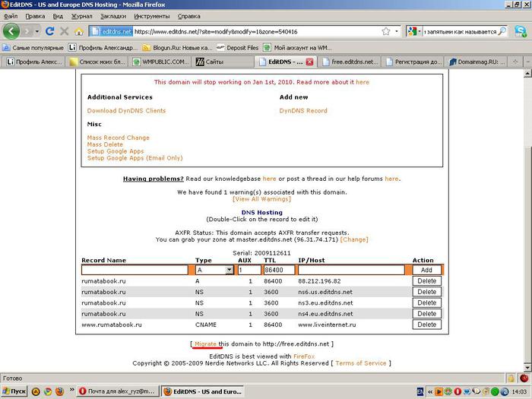Screen dimensions: 532x399
Task: Open Deposit Files bookmark
Action: tap(237, 48)
